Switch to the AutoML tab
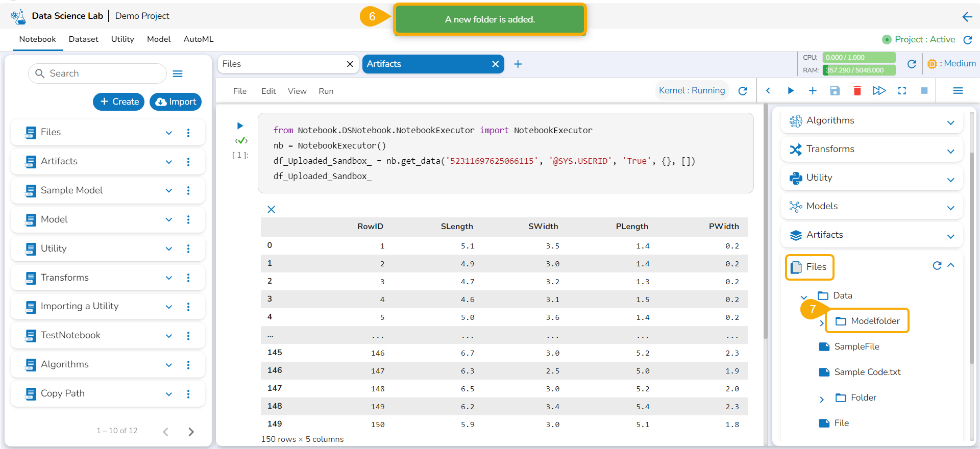This screenshot has width=980, height=449. coord(199,39)
